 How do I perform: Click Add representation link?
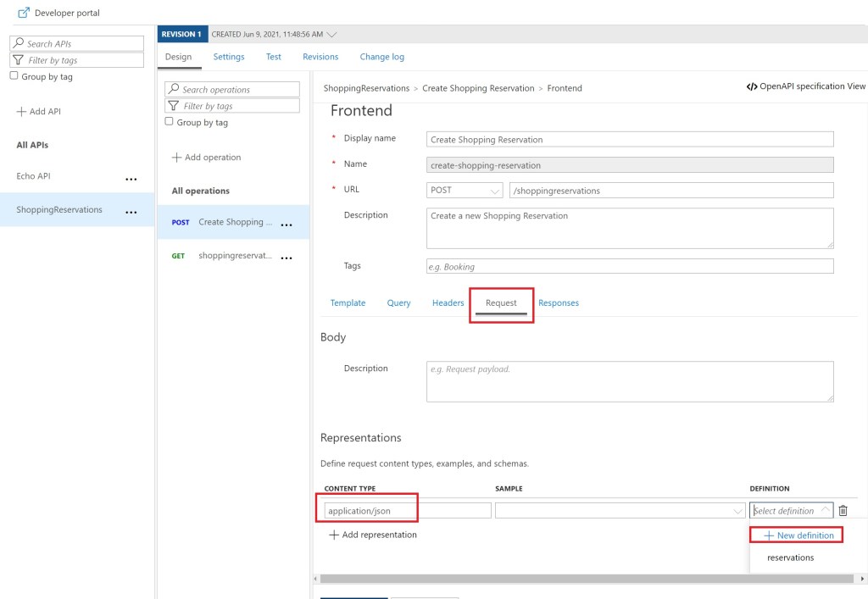(373, 535)
